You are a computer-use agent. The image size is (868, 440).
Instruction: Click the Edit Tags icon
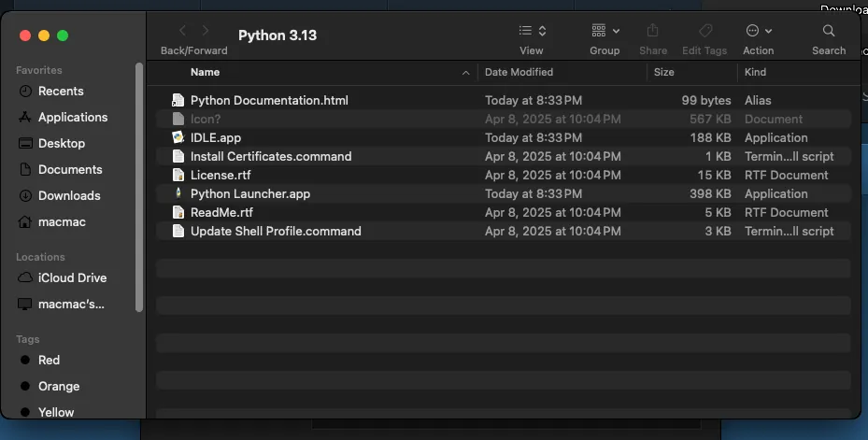tap(704, 31)
